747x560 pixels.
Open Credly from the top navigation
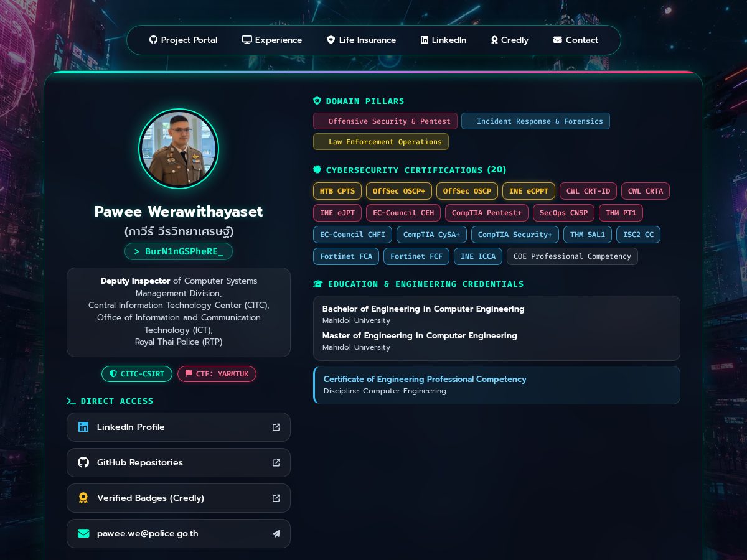pos(509,40)
